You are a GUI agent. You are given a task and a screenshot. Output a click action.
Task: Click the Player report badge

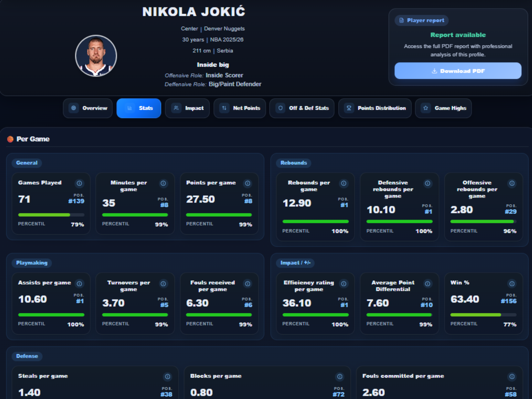(x=422, y=20)
